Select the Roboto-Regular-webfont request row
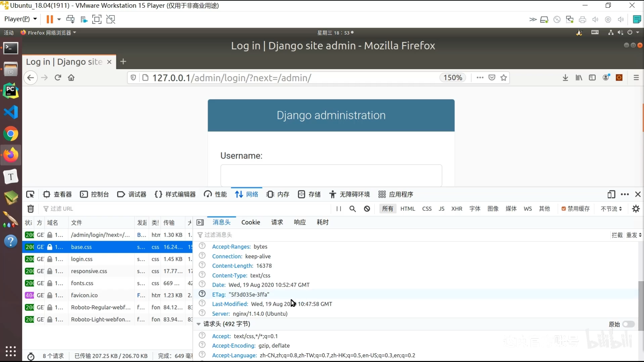Viewport: 644px width, 362px height. click(x=107, y=307)
